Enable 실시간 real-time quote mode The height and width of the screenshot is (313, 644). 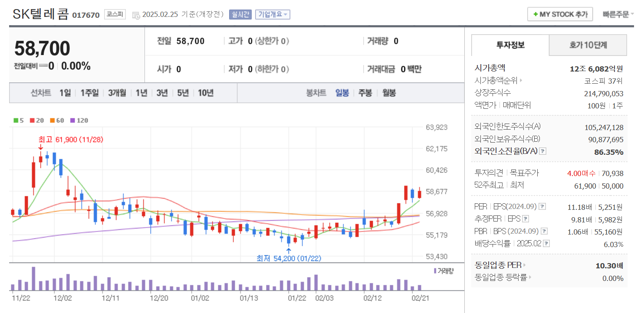click(241, 14)
